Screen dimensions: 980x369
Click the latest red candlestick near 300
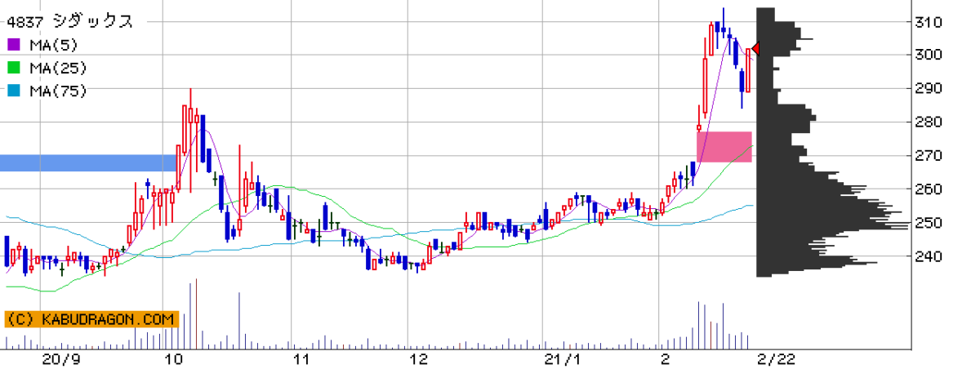tap(748, 70)
